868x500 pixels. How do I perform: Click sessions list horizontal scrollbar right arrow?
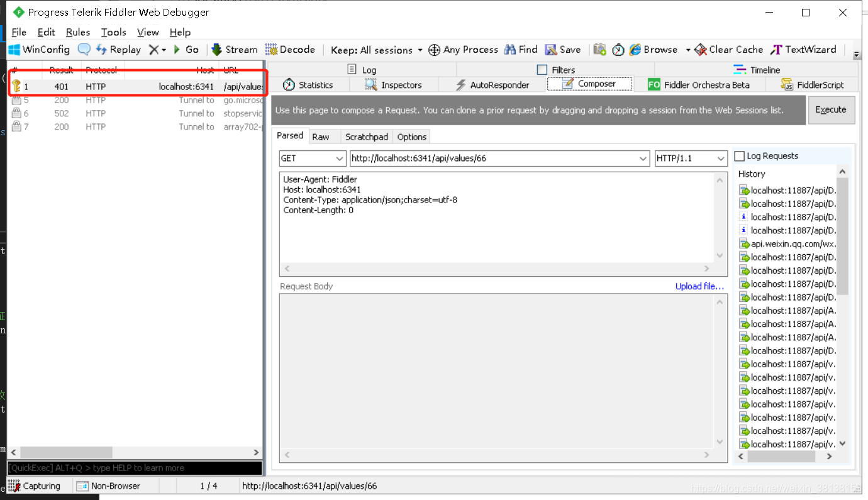click(256, 452)
